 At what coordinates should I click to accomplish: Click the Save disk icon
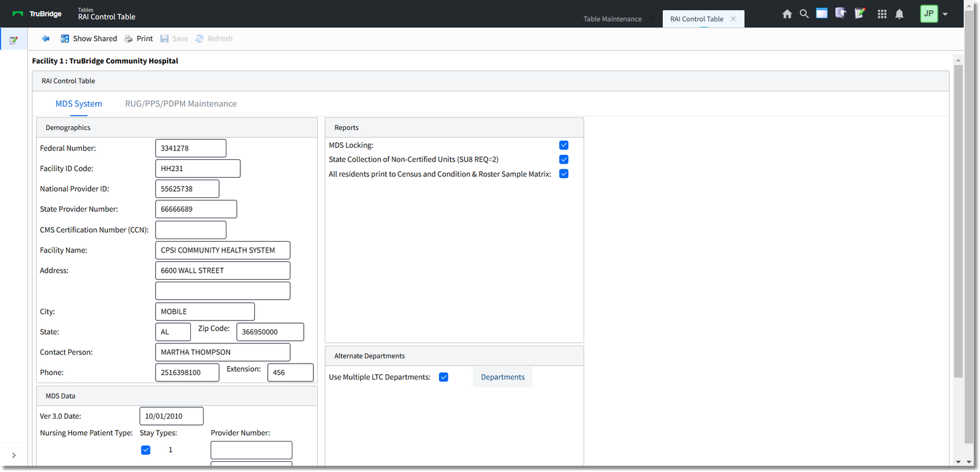point(164,39)
